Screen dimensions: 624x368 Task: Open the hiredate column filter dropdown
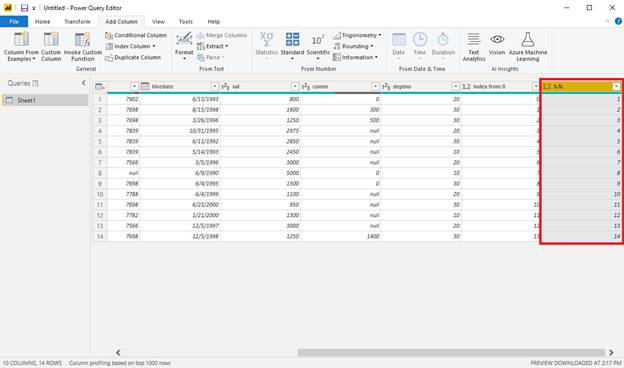pos(214,86)
